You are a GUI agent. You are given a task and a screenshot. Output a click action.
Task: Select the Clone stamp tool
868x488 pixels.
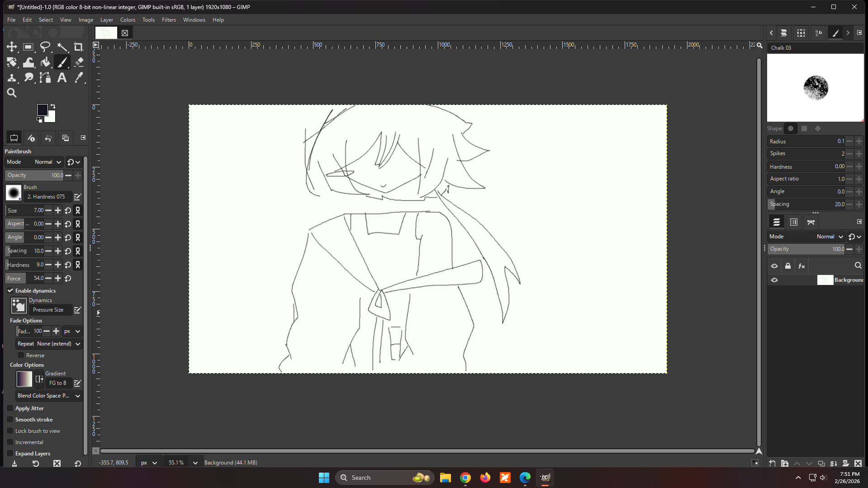[x=12, y=78]
